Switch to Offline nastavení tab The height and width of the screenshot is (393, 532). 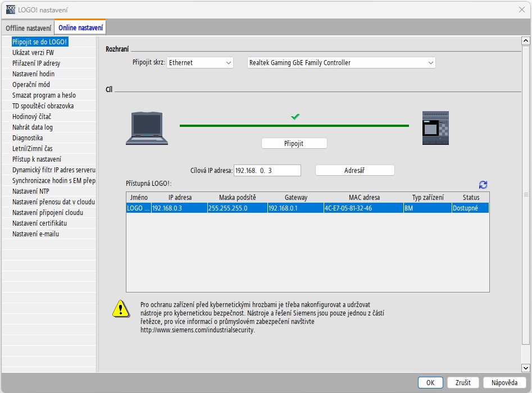coord(29,28)
